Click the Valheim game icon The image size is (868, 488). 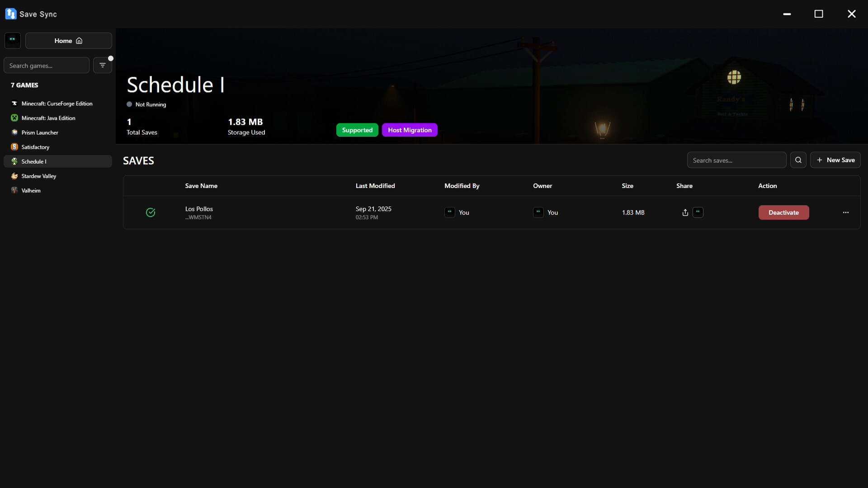tap(14, 190)
